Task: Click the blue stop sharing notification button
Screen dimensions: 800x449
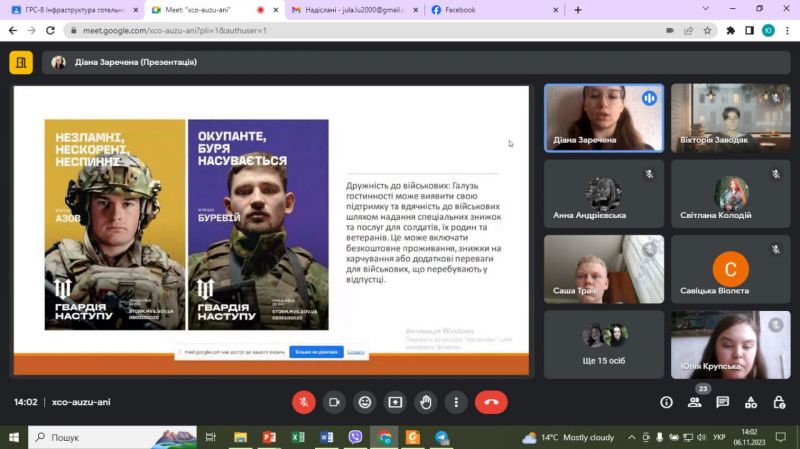Action: 316,352
